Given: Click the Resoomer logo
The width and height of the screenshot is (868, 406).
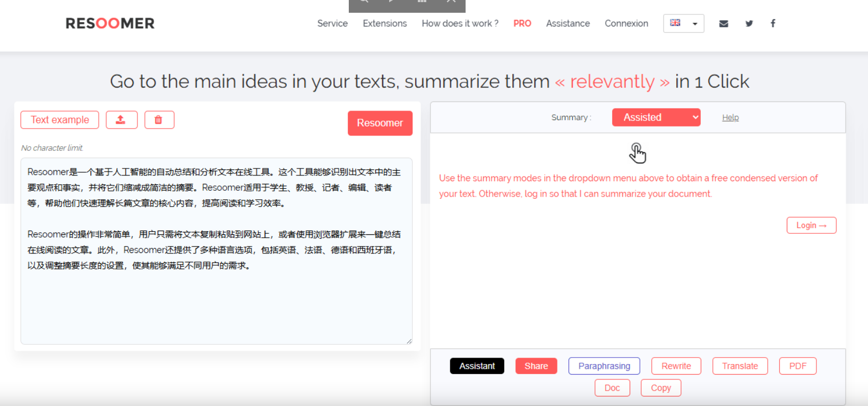Looking at the screenshot, I should (110, 23).
